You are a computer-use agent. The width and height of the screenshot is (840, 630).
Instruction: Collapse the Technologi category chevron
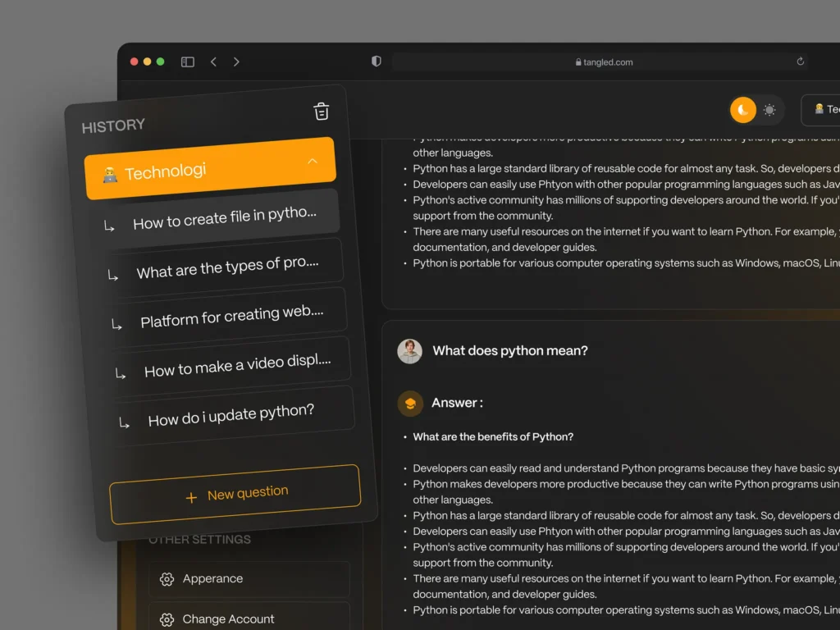click(313, 161)
